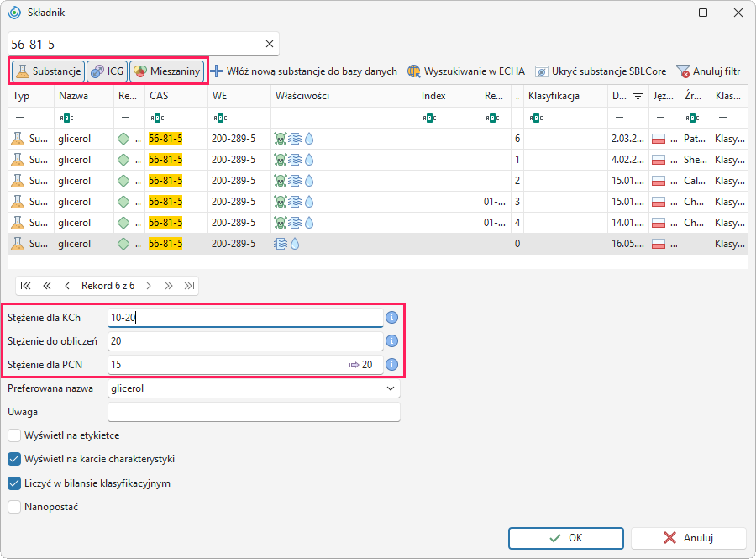756x559 pixels.
Task: Click the info icon beside Stężenie dla KCh
Action: [391, 318]
